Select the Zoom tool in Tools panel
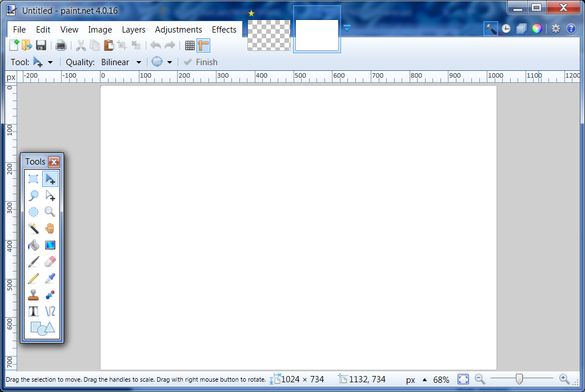585x392 pixels. pyautogui.click(x=50, y=211)
